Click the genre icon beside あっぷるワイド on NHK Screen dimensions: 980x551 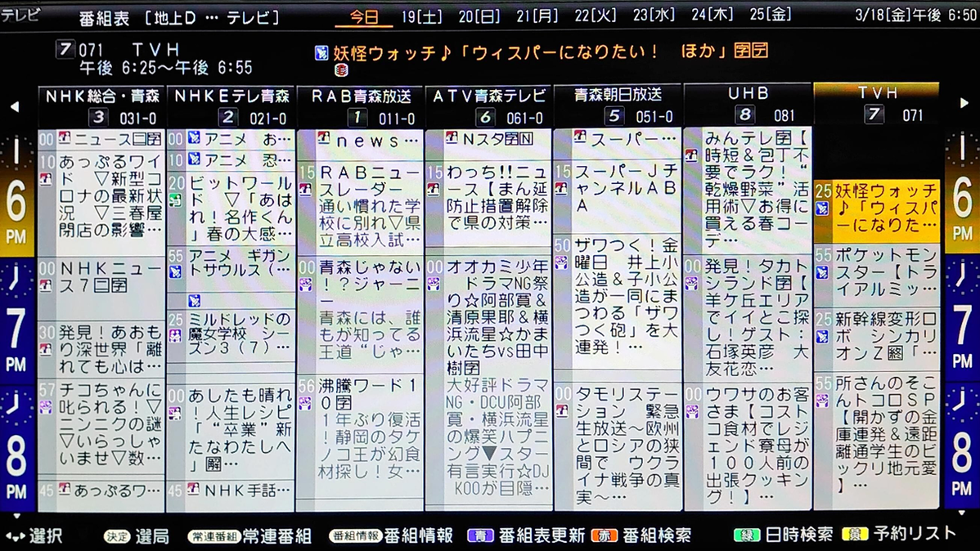pos(46,179)
